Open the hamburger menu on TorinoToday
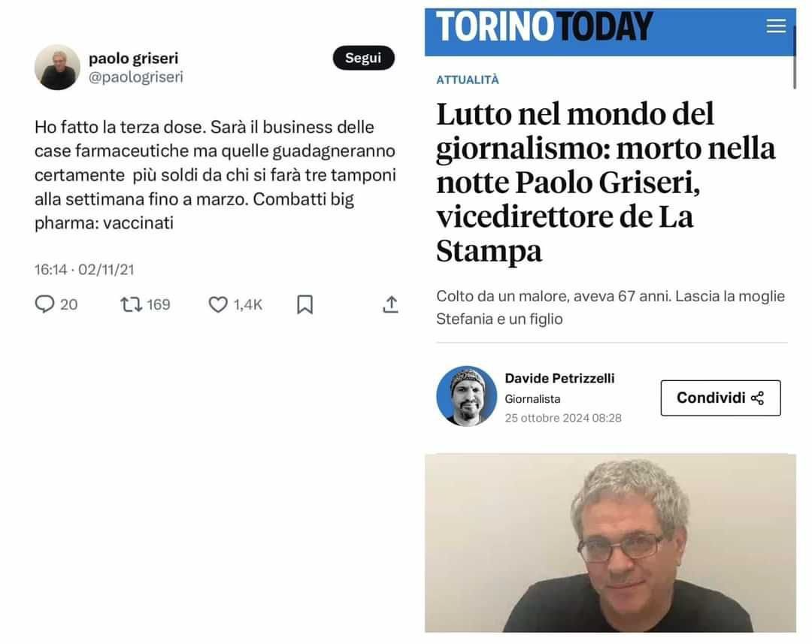 click(776, 26)
